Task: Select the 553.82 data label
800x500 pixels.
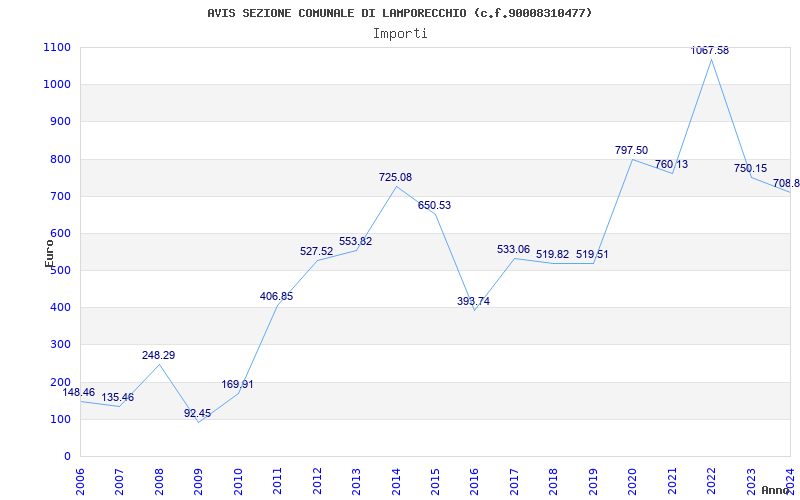Action: (x=356, y=241)
